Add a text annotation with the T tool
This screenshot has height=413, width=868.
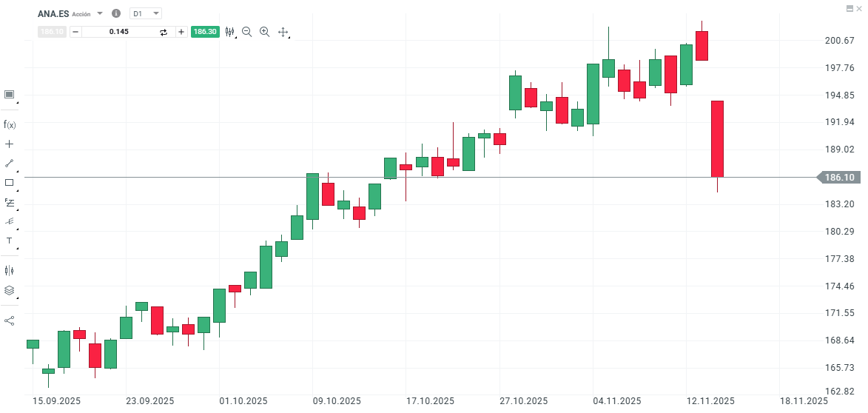pyautogui.click(x=10, y=241)
